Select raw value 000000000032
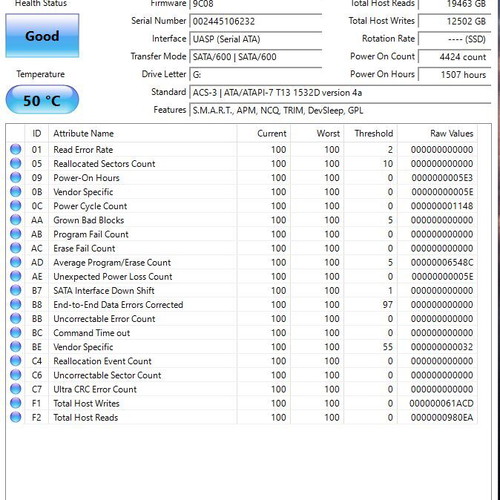 coord(442,347)
